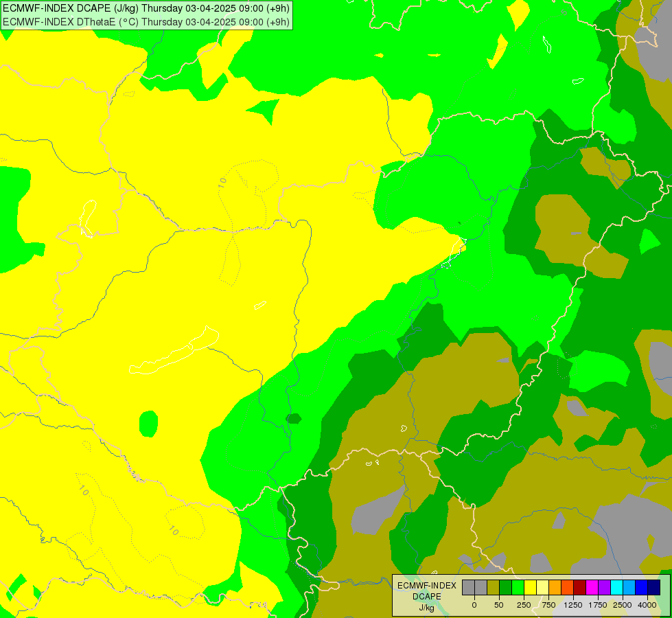This screenshot has width=672, height=618.
Task: Select the red-orange legend swatch
Action: (x=568, y=587)
